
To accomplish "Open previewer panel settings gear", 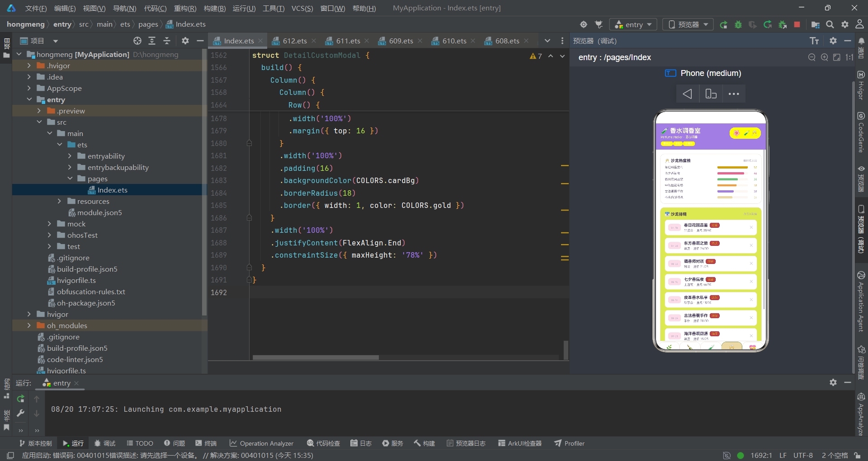I will click(833, 41).
